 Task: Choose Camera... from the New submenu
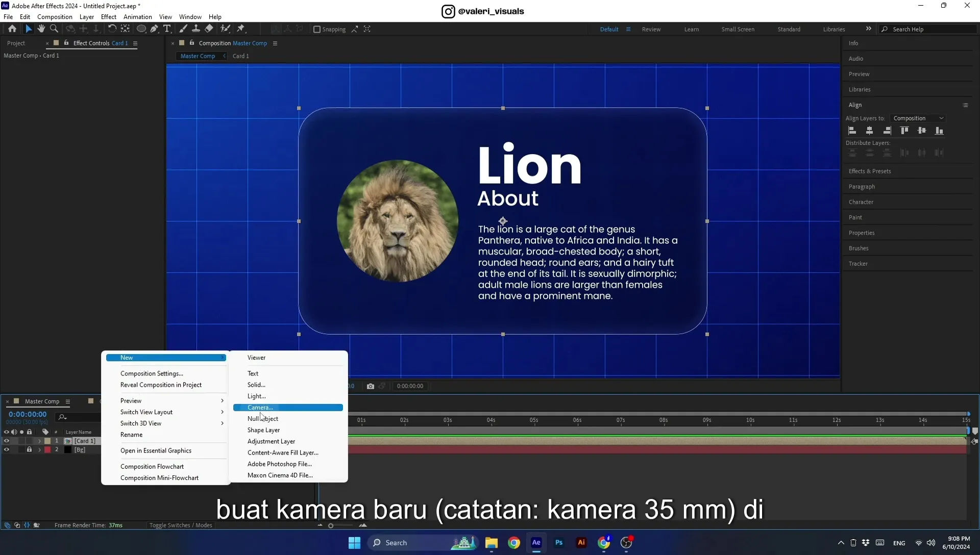[288, 408]
